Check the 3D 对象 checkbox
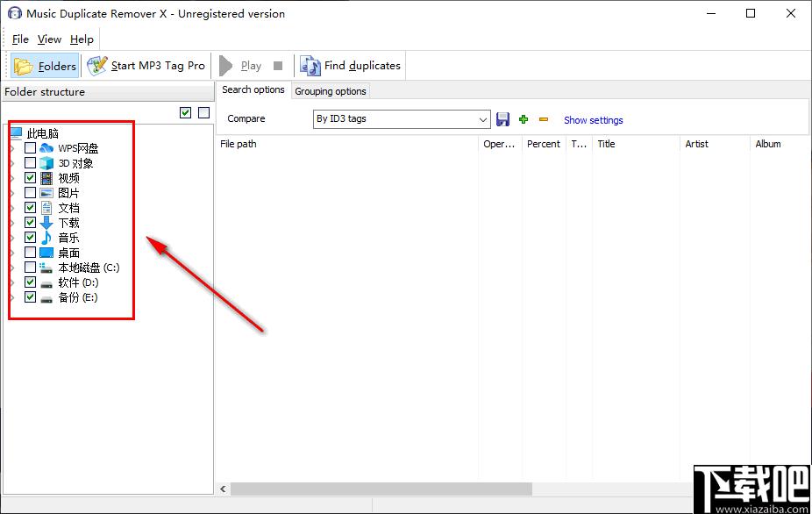Image resolution: width=812 pixels, height=514 pixels. tap(30, 163)
